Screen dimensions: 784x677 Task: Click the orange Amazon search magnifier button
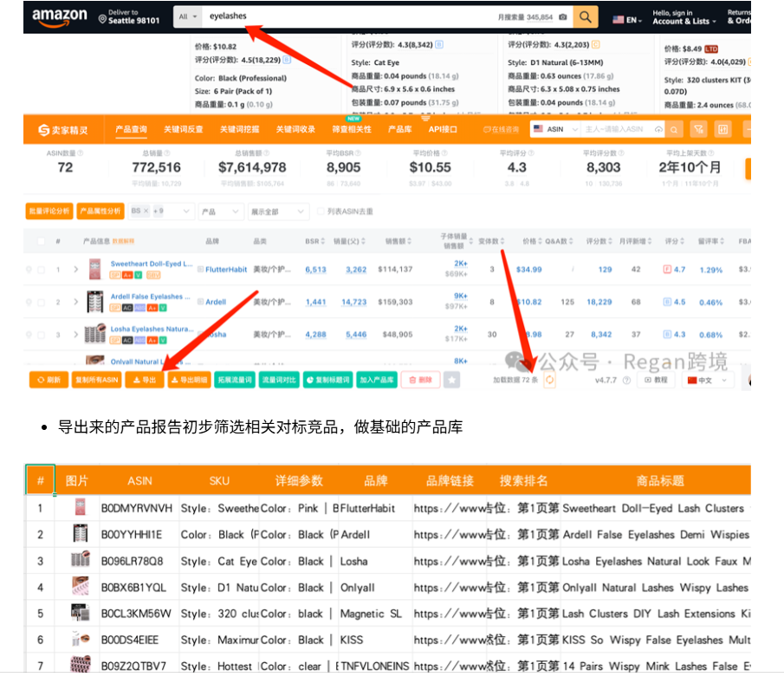pyautogui.click(x=586, y=17)
